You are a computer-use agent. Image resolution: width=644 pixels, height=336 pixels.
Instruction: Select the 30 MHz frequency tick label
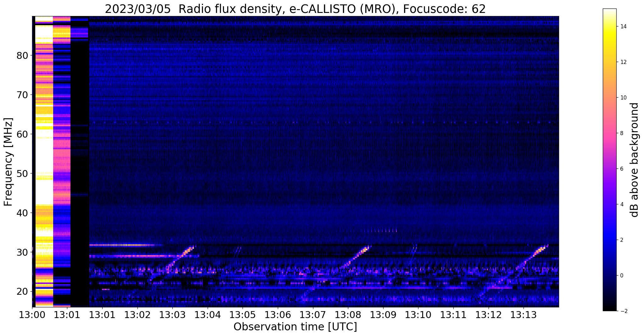point(22,252)
